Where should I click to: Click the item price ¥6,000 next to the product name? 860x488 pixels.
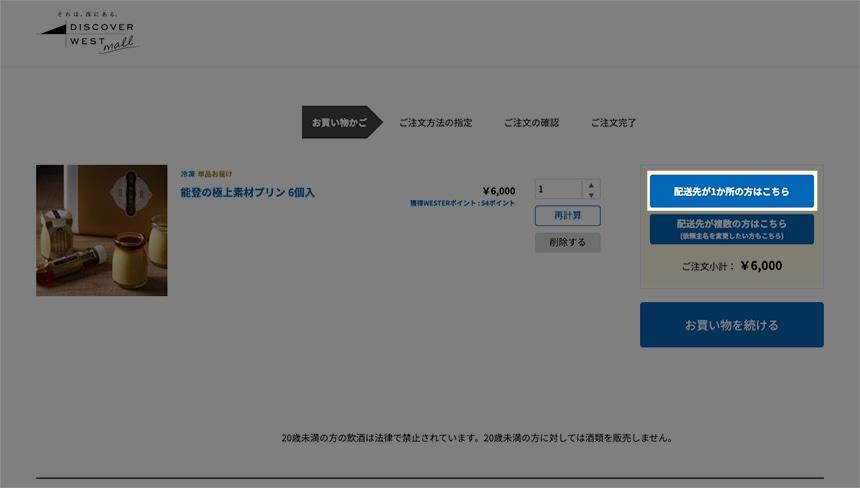tap(499, 191)
